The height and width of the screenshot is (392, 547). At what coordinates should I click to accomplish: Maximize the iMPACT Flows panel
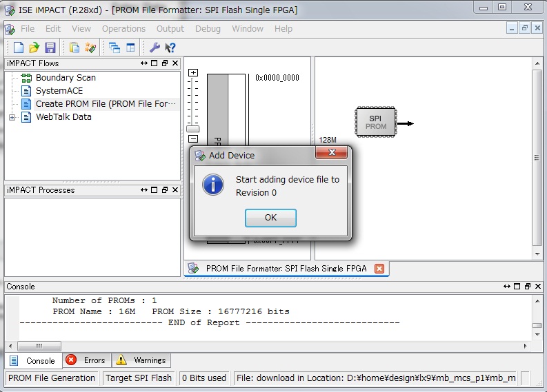coord(155,63)
